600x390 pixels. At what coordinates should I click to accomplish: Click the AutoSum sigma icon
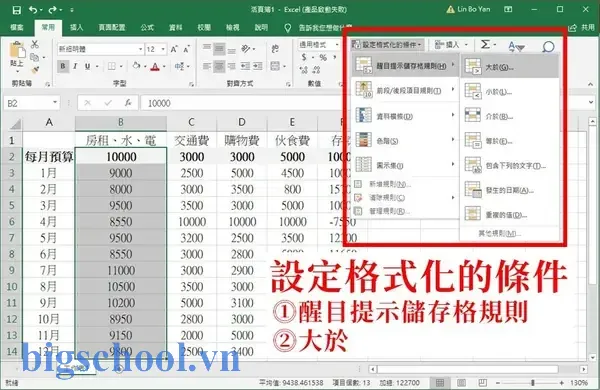click(485, 44)
